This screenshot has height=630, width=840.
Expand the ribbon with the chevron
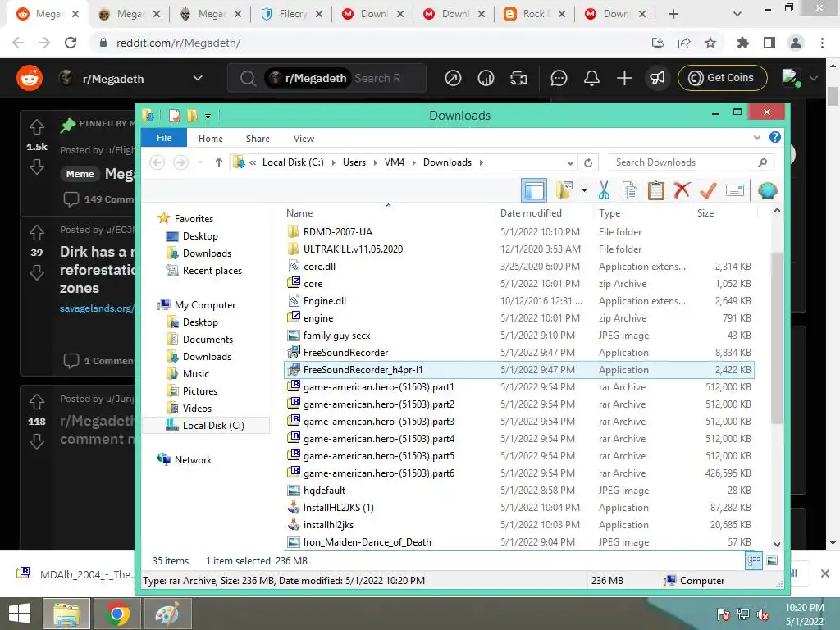[x=756, y=138]
